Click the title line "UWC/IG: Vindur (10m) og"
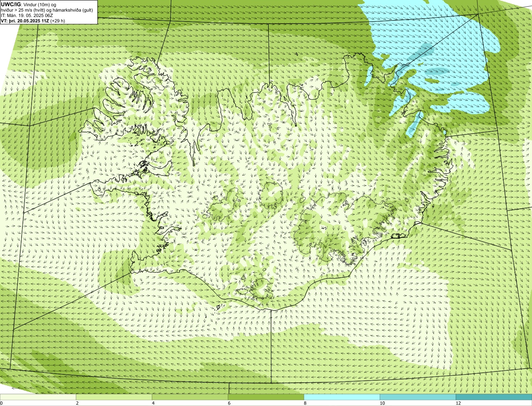The width and height of the screenshot is (532, 406). click(29, 5)
